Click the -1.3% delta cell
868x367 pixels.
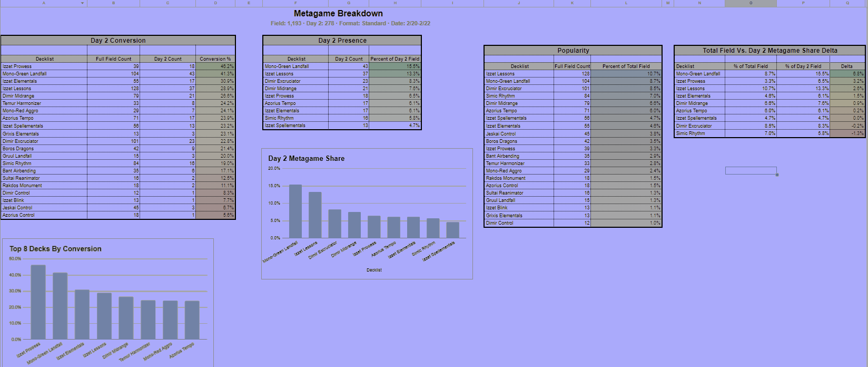click(x=847, y=133)
